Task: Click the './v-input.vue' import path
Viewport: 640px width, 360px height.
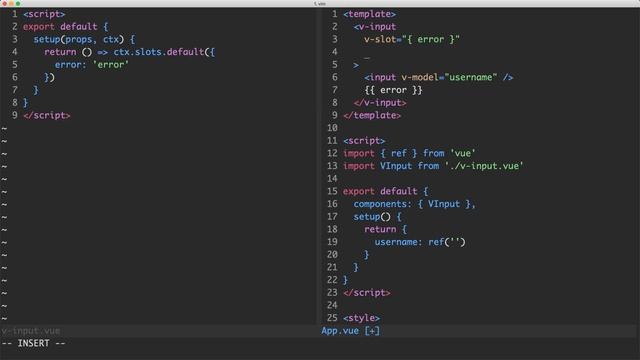Action: click(484, 166)
